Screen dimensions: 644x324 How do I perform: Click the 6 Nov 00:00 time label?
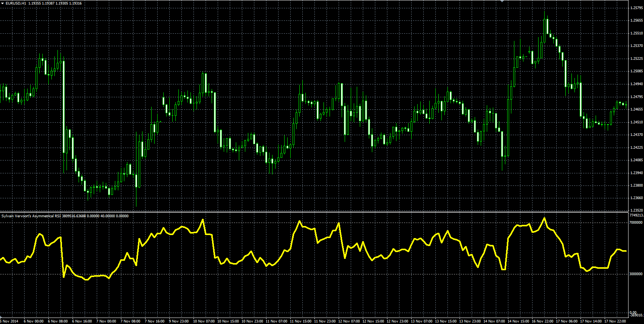point(34,321)
